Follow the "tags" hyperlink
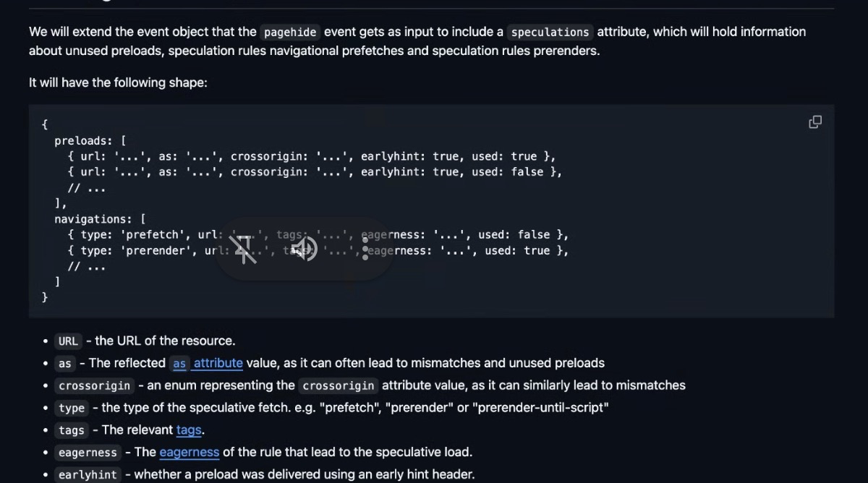Image resolution: width=868 pixels, height=483 pixels. tap(189, 430)
